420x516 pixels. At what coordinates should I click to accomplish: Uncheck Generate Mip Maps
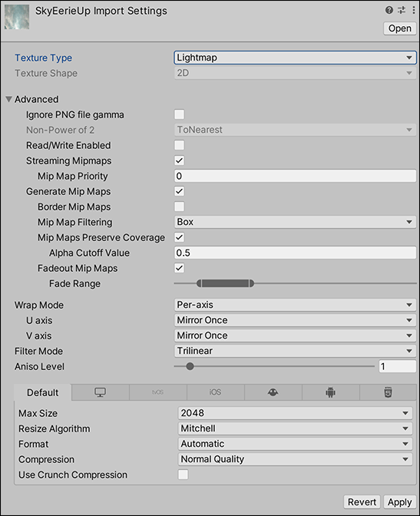[x=180, y=191]
